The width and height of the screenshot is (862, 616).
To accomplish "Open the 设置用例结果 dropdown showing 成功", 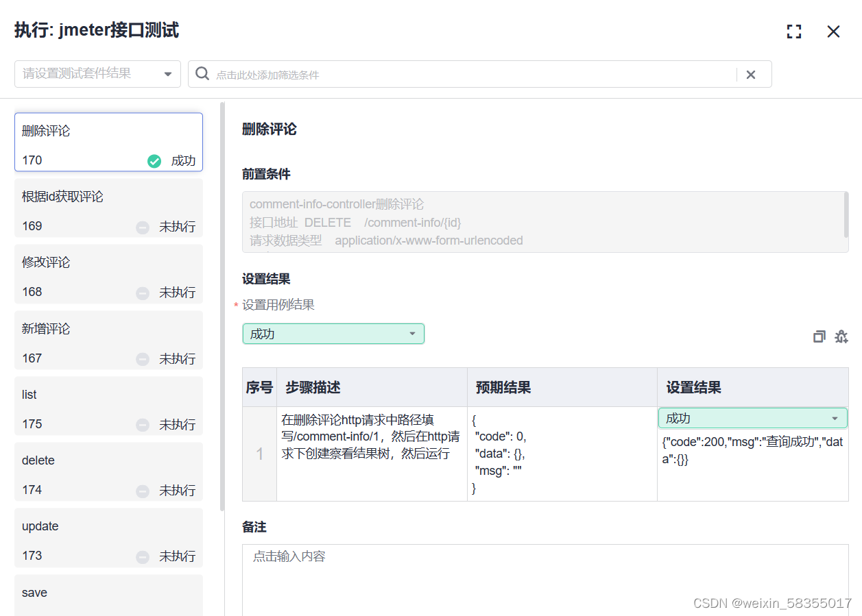I will [x=333, y=334].
